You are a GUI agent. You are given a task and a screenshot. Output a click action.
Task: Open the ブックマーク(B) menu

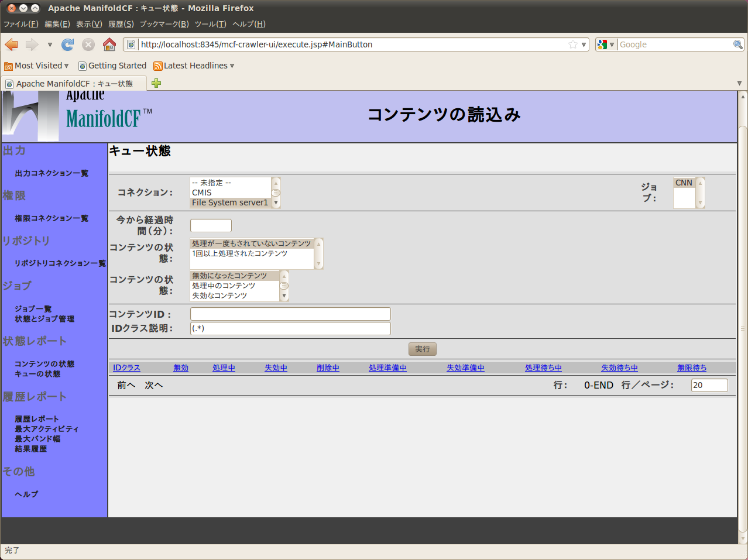[164, 24]
